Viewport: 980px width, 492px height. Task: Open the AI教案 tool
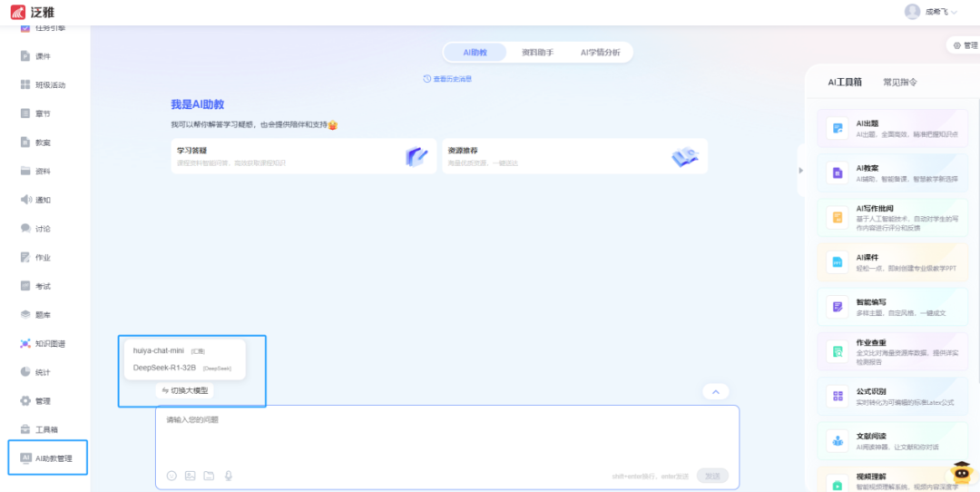click(x=893, y=172)
